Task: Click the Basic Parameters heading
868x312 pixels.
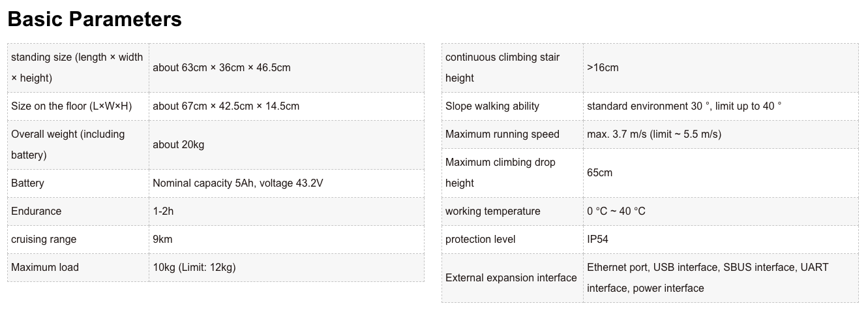Action: [x=95, y=20]
